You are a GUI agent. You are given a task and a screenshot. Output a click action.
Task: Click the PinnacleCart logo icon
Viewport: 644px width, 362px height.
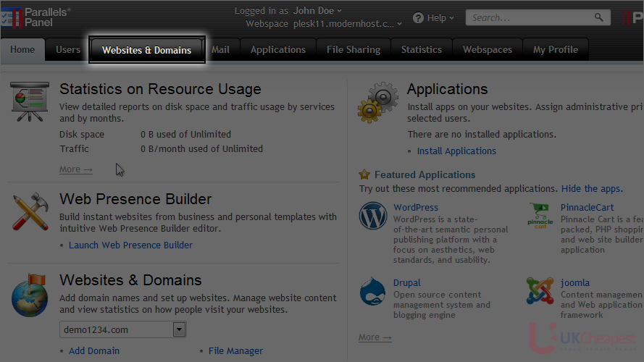point(540,216)
